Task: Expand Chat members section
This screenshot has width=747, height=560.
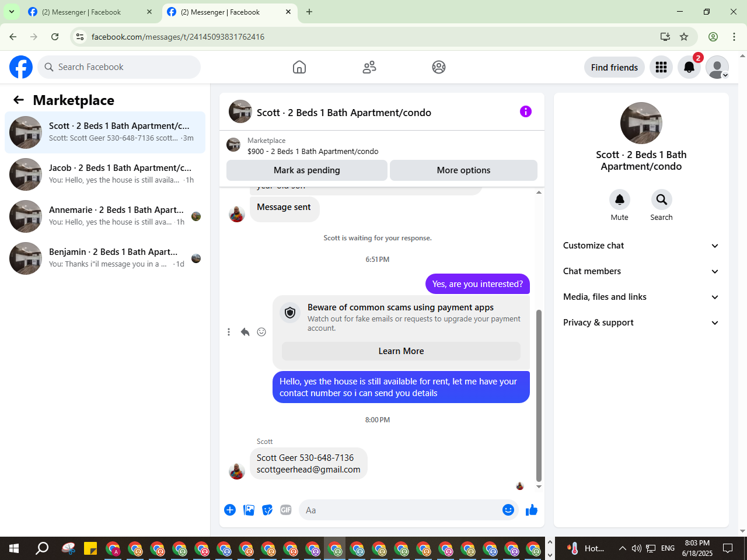Action: click(x=641, y=271)
